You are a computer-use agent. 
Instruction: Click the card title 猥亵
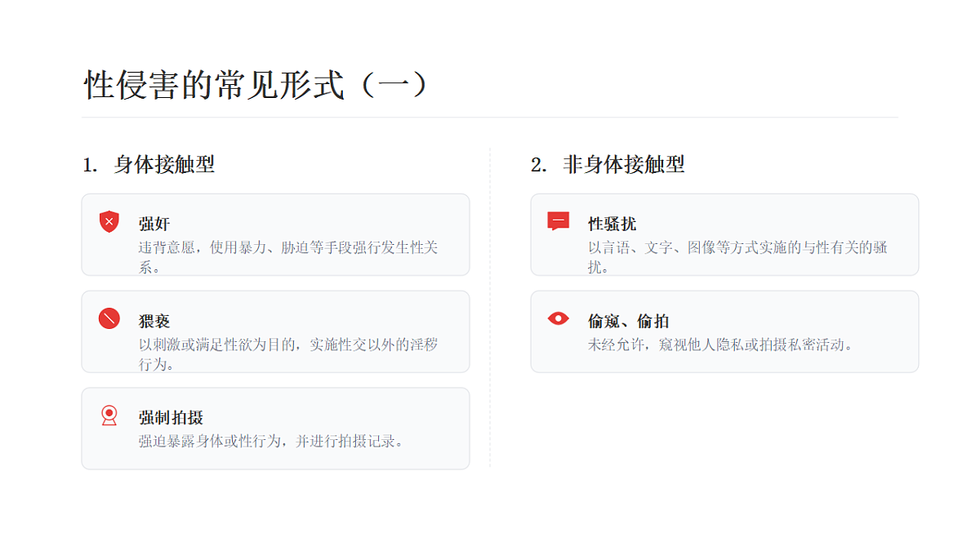pos(154,321)
